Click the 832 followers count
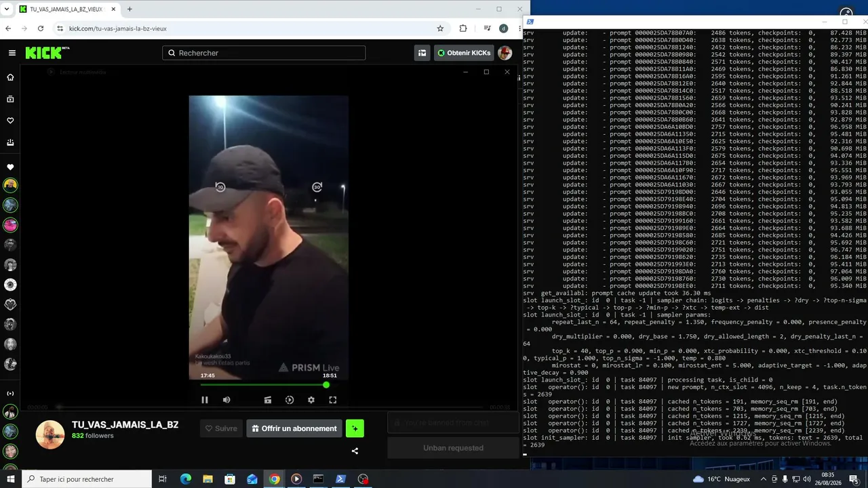 tap(93, 436)
